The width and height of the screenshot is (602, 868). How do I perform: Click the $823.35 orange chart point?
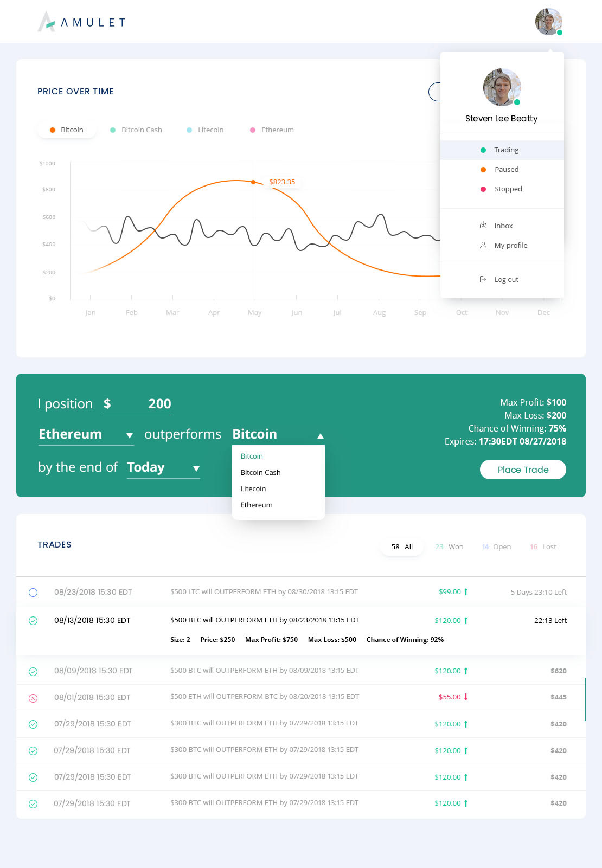pos(253,182)
